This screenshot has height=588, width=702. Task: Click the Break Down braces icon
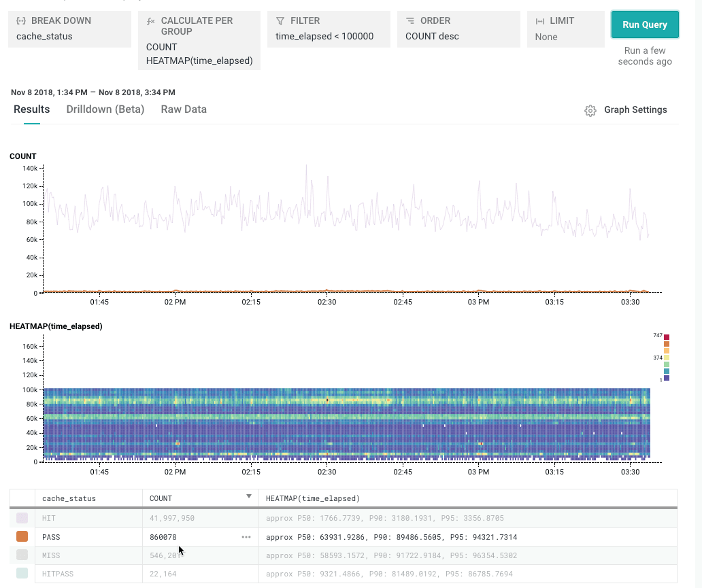tap(21, 21)
